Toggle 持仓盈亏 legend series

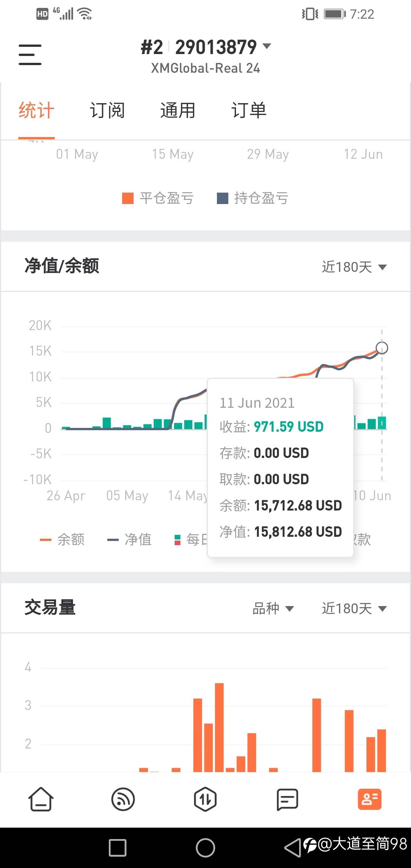click(x=253, y=198)
